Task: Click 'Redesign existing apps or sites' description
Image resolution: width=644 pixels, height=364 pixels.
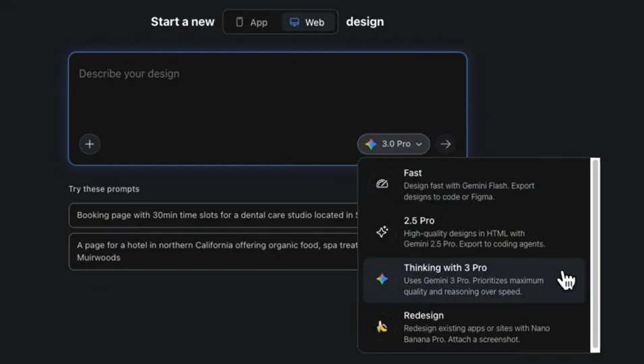Action: (477, 334)
